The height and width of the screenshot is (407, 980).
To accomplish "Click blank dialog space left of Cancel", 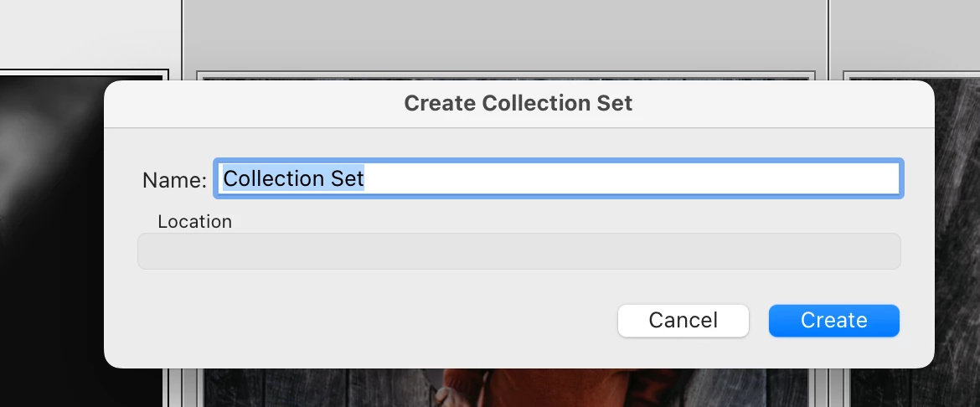I will pos(377,321).
